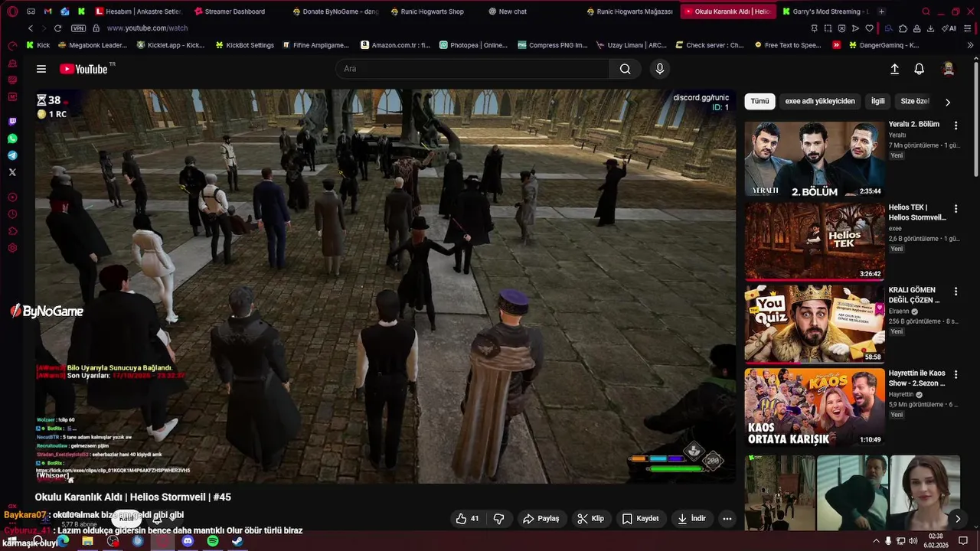Save video with Kaydet button

pyautogui.click(x=641, y=518)
